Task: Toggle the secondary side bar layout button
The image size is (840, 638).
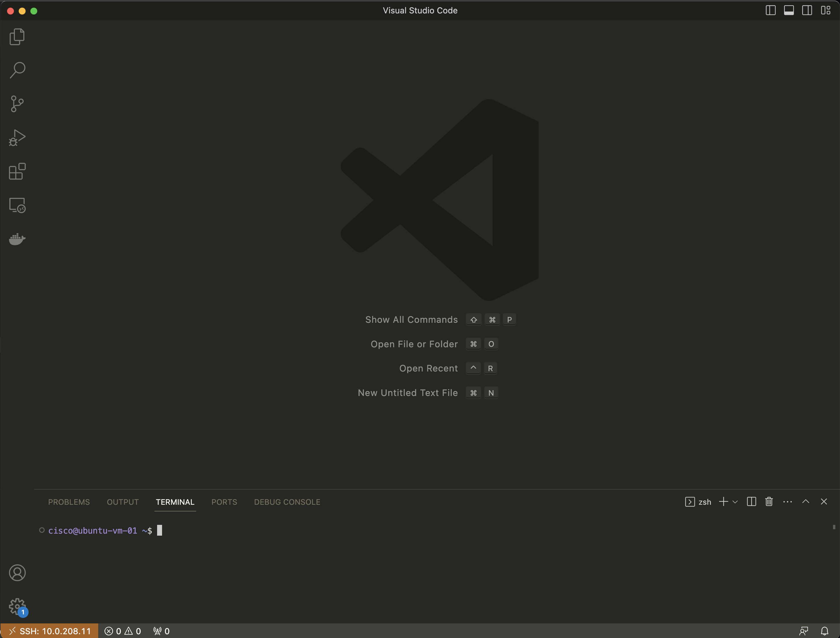Action: tap(807, 10)
